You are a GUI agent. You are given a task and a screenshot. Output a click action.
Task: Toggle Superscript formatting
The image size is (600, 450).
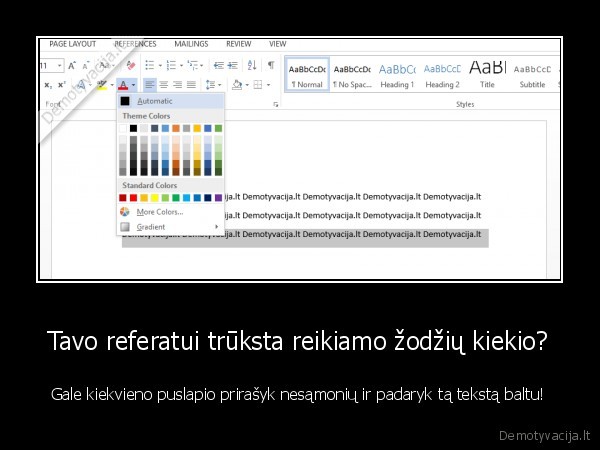click(x=62, y=86)
